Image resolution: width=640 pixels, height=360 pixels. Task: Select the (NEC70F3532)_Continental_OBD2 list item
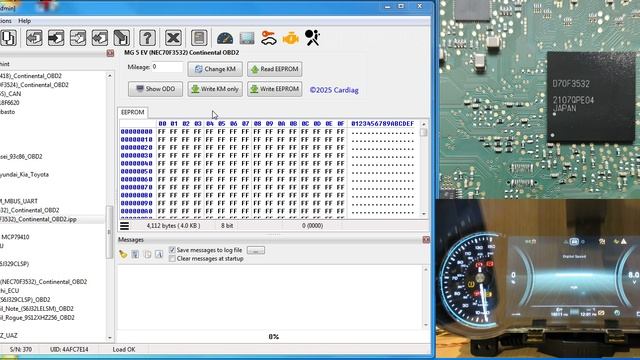click(x=43, y=282)
